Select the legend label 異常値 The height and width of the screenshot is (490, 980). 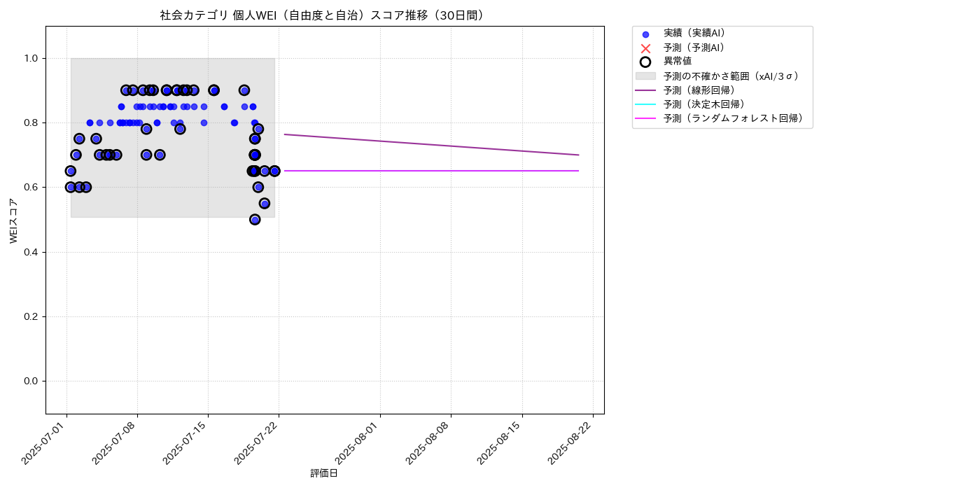(678, 62)
